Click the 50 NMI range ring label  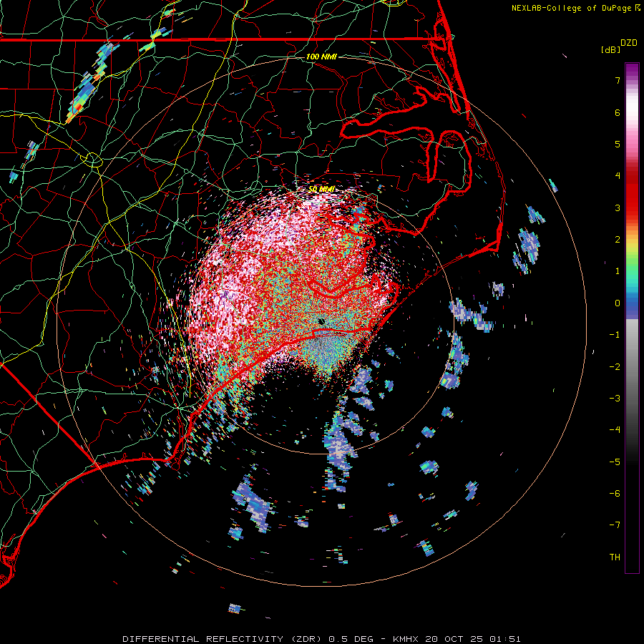coord(321,189)
